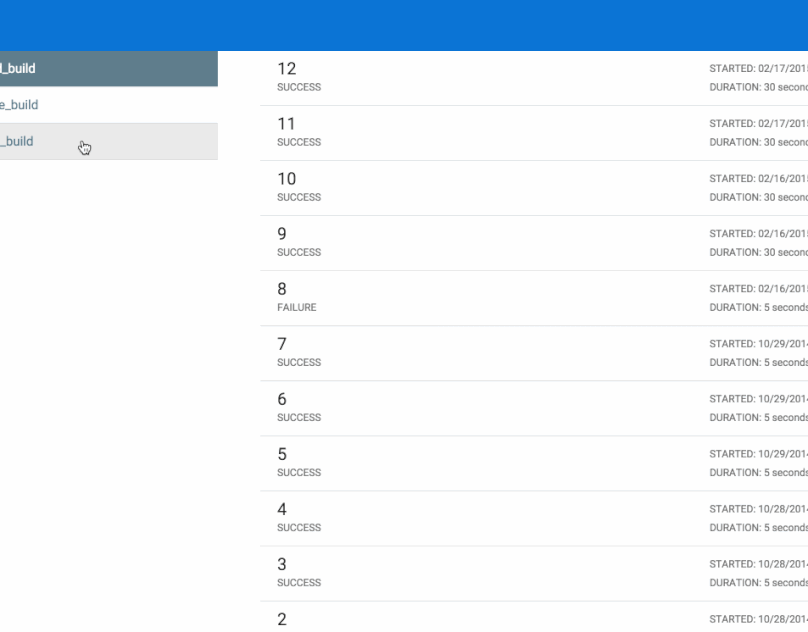Click the start date of build 7
This screenshot has height=632, width=808.
757,344
